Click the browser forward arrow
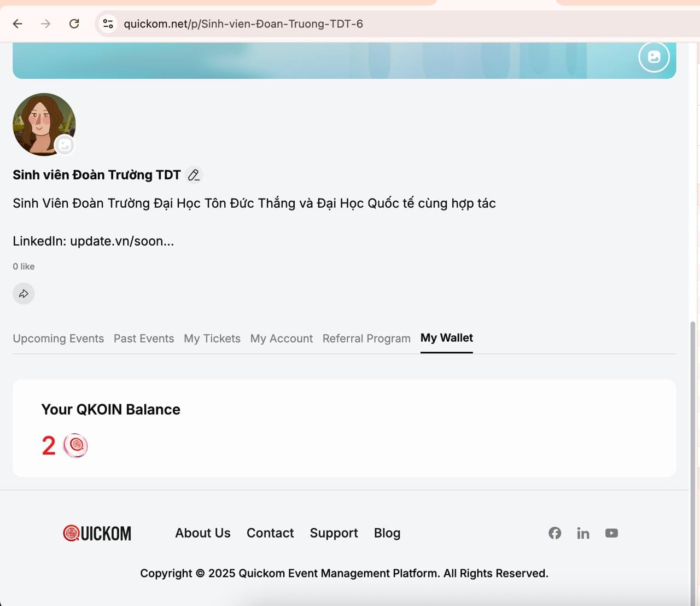The height and width of the screenshot is (606, 700). point(46,24)
